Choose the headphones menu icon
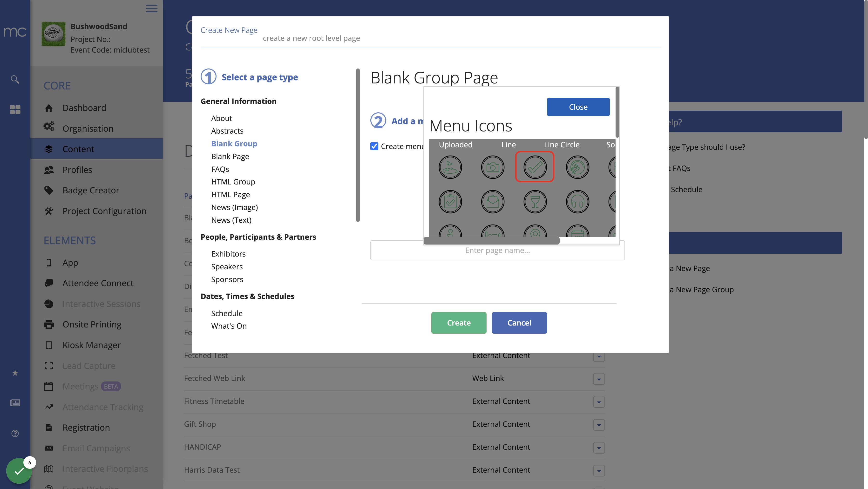Image resolution: width=868 pixels, height=489 pixels. (x=577, y=202)
